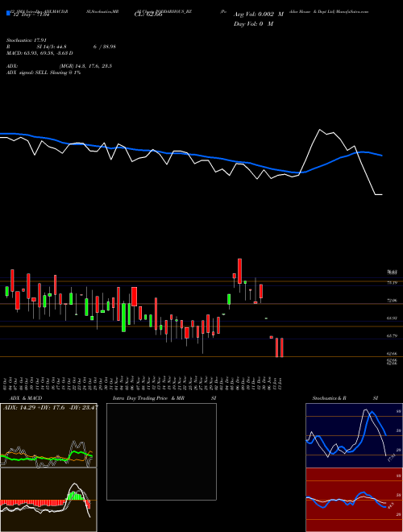
Task: Click the tallest red candlestick at the price peak
Action: [x=240, y=271]
